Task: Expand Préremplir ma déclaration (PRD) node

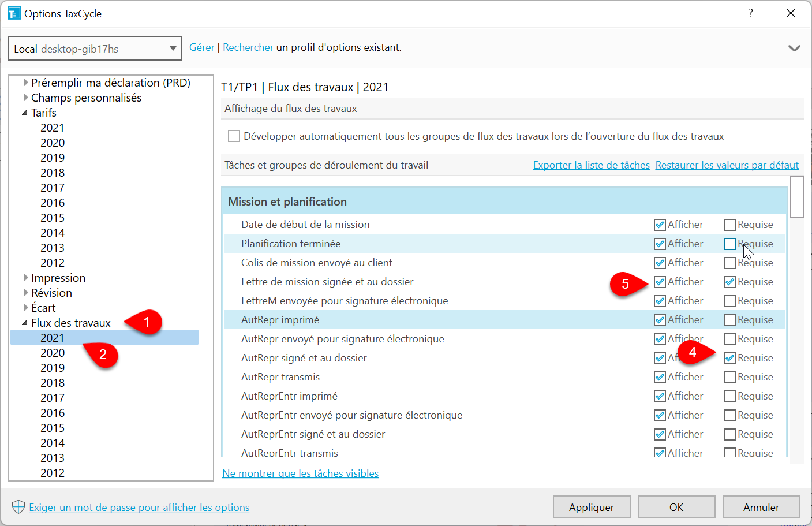Action: (25, 83)
